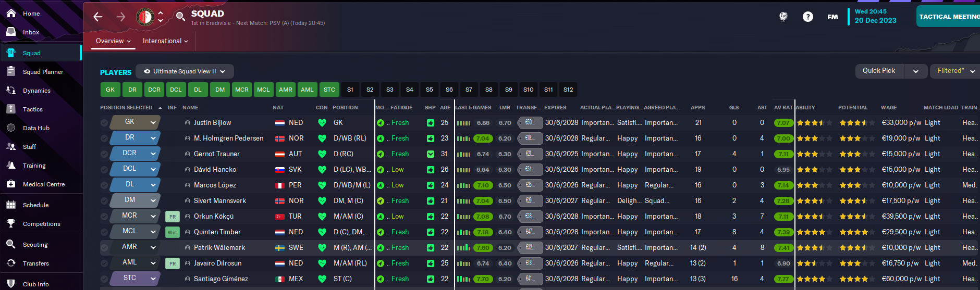Go forward with the right arrow
This screenshot has width=980, height=290.
click(x=121, y=17)
